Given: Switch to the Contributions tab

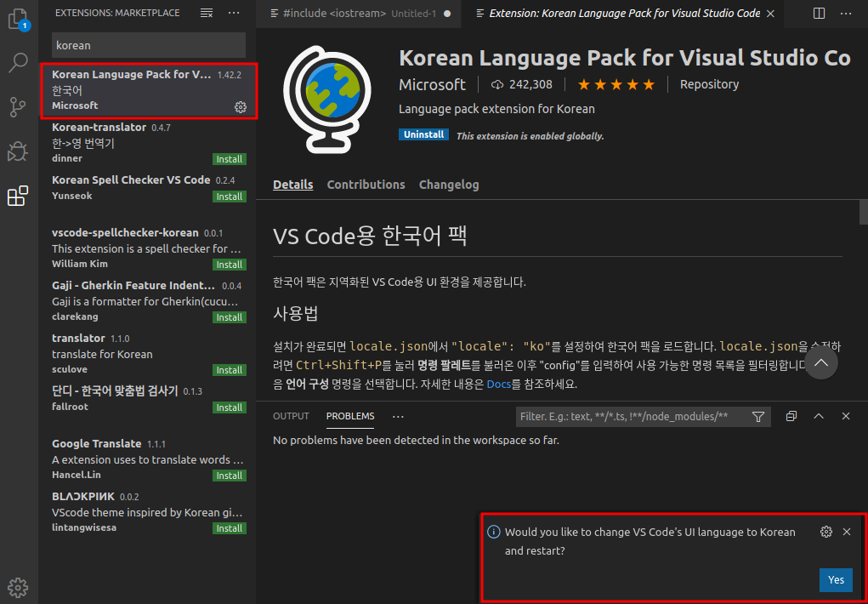Looking at the screenshot, I should pyautogui.click(x=366, y=185).
